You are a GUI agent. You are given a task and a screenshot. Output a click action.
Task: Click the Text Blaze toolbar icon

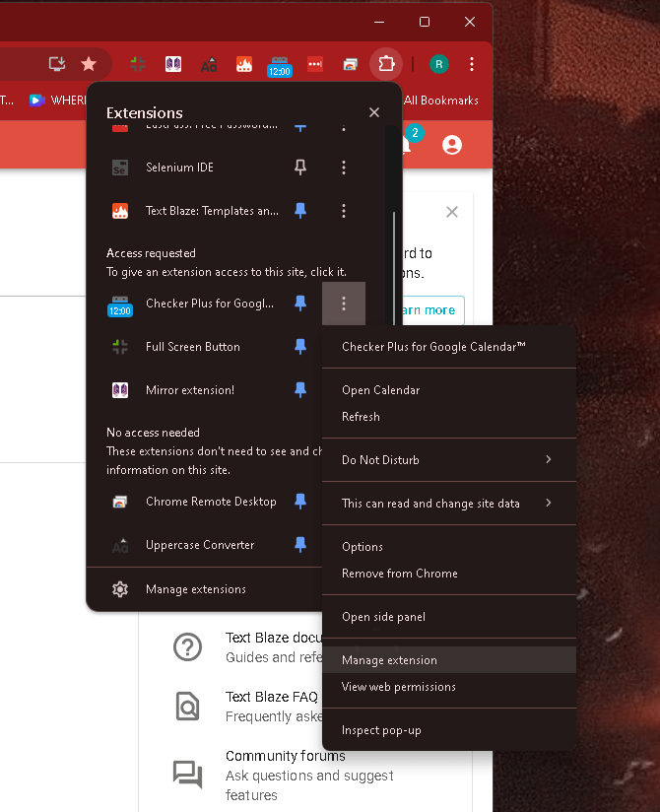[x=244, y=64]
